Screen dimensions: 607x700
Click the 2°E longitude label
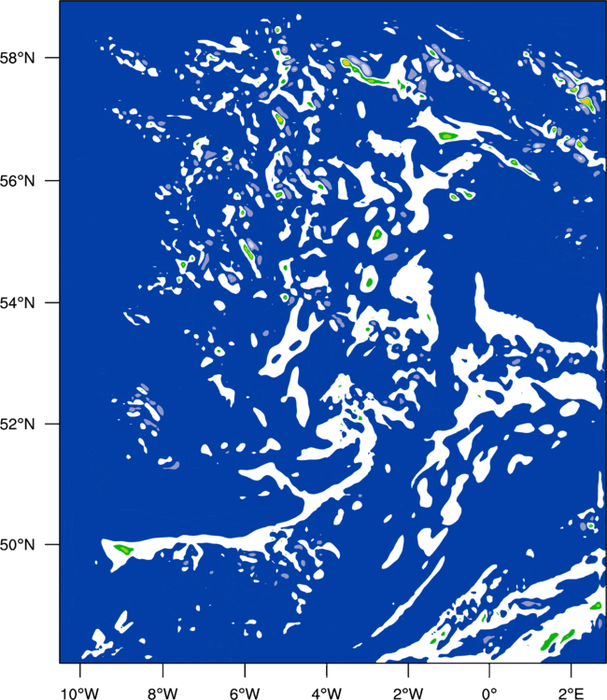(x=571, y=693)
